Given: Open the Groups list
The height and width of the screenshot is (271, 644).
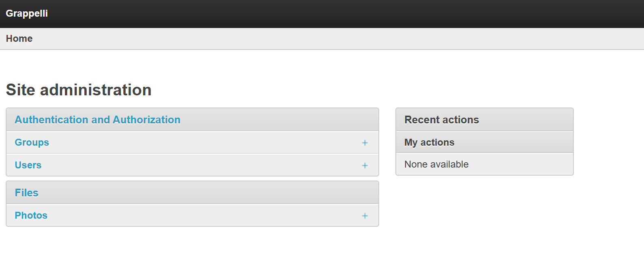Looking at the screenshot, I should coord(32,142).
